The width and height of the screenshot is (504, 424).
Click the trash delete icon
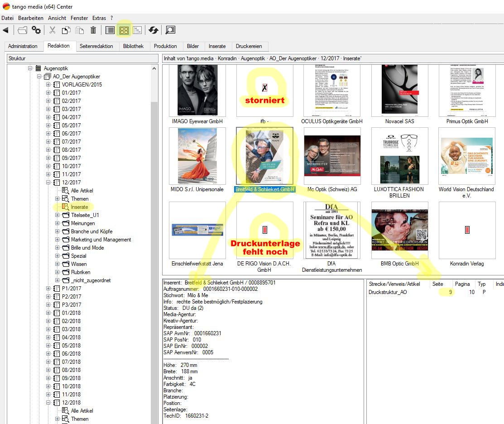[93, 30]
